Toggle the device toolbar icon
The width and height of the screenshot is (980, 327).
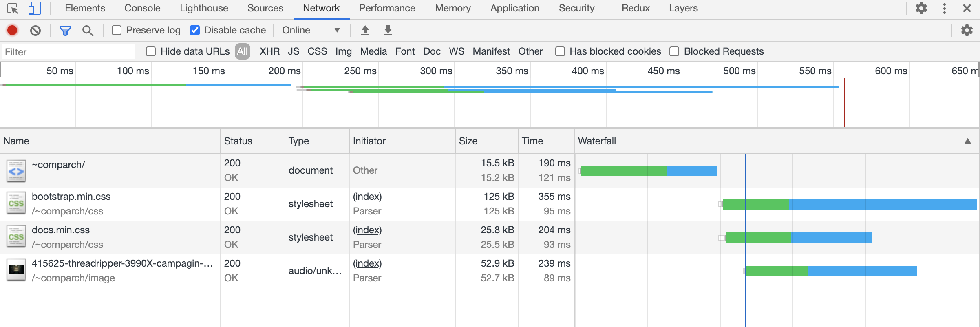coord(35,8)
